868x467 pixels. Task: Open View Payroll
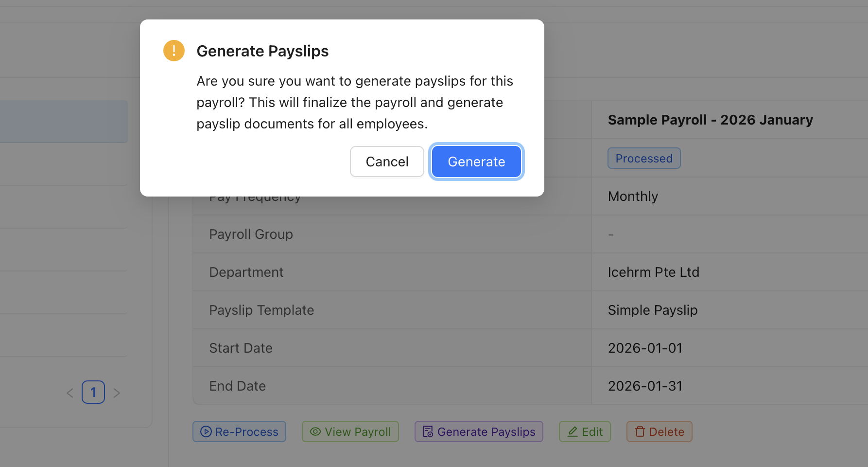350,431
